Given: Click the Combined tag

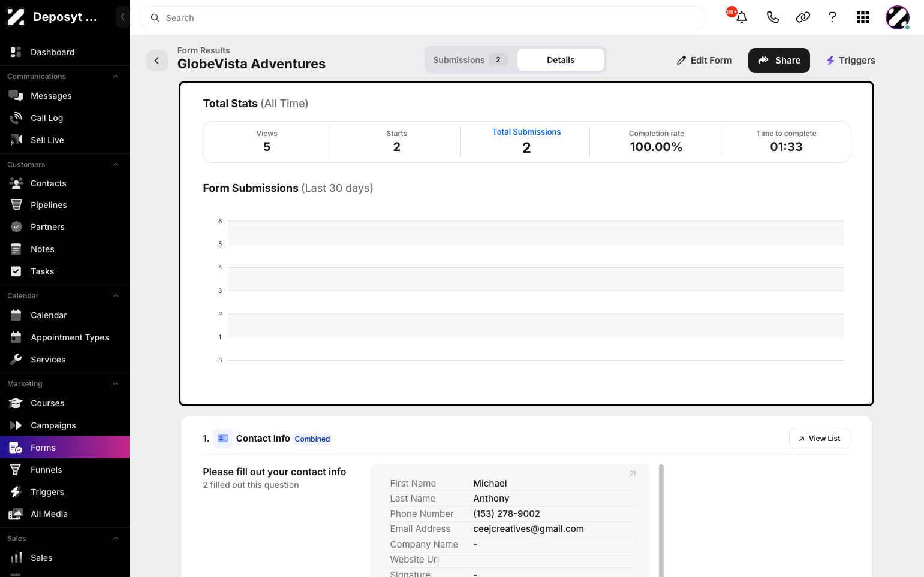Looking at the screenshot, I should [x=312, y=439].
